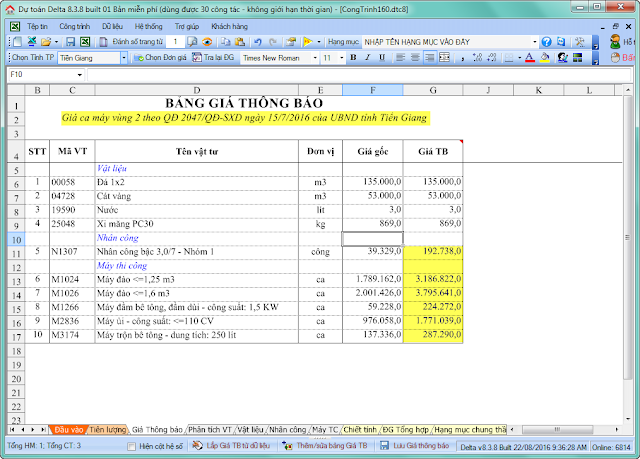Screen dimensions: 640x459
Task: Select the 192.738,0 Giá TB cell
Action: [433, 251]
